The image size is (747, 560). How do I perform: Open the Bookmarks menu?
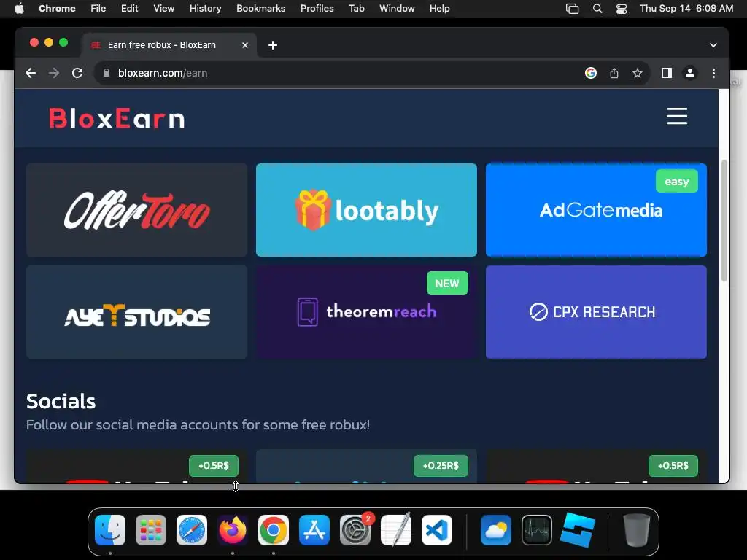pyautogui.click(x=260, y=9)
